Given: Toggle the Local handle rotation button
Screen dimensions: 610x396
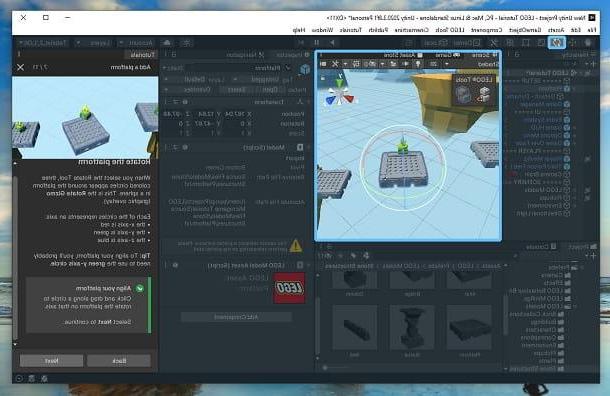Looking at the screenshot, I should click(436, 42).
